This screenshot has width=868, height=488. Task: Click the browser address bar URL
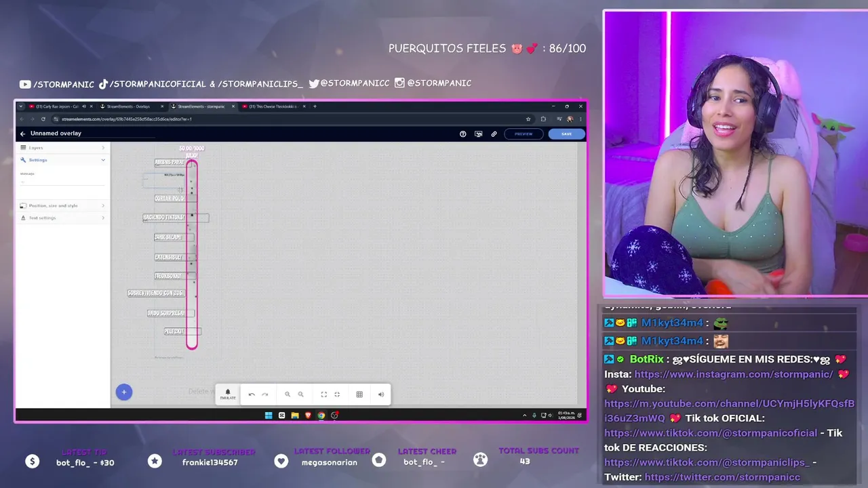[x=126, y=119]
